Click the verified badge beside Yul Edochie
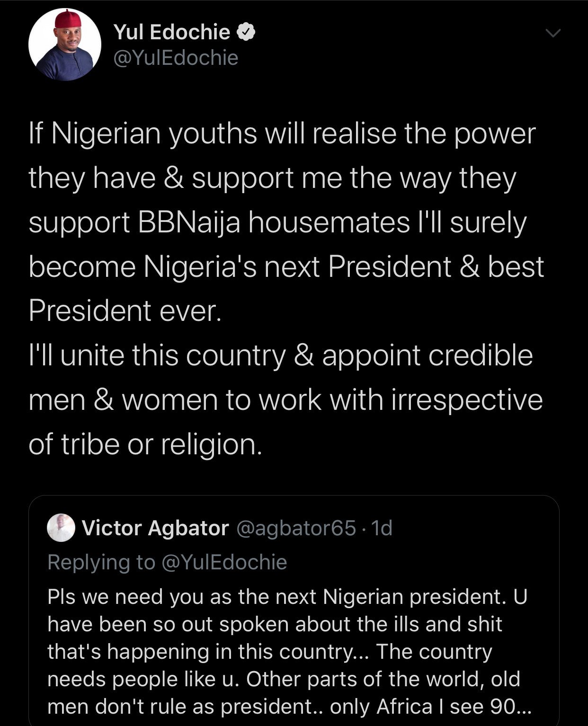Image resolution: width=588 pixels, height=726 pixels. (x=247, y=32)
